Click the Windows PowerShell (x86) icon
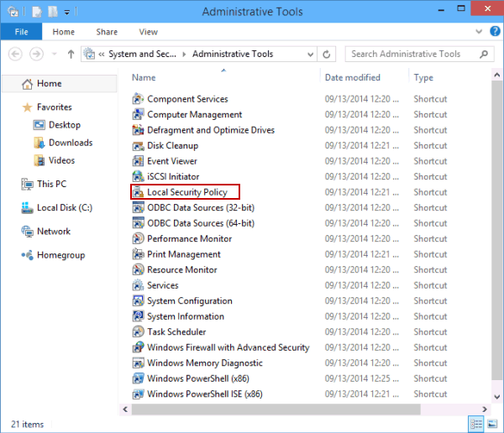This screenshot has height=433, width=504. tap(139, 378)
